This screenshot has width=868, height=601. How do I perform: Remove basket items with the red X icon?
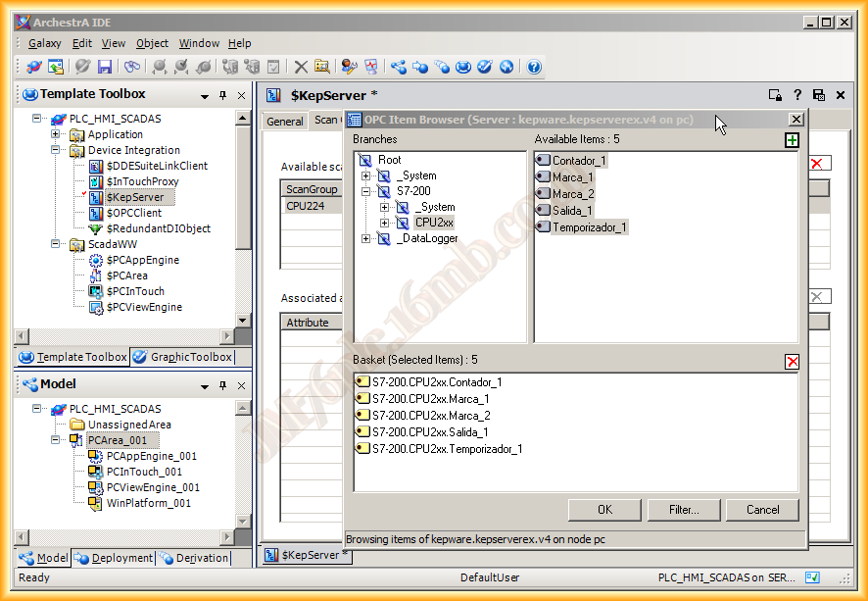pyautogui.click(x=792, y=362)
